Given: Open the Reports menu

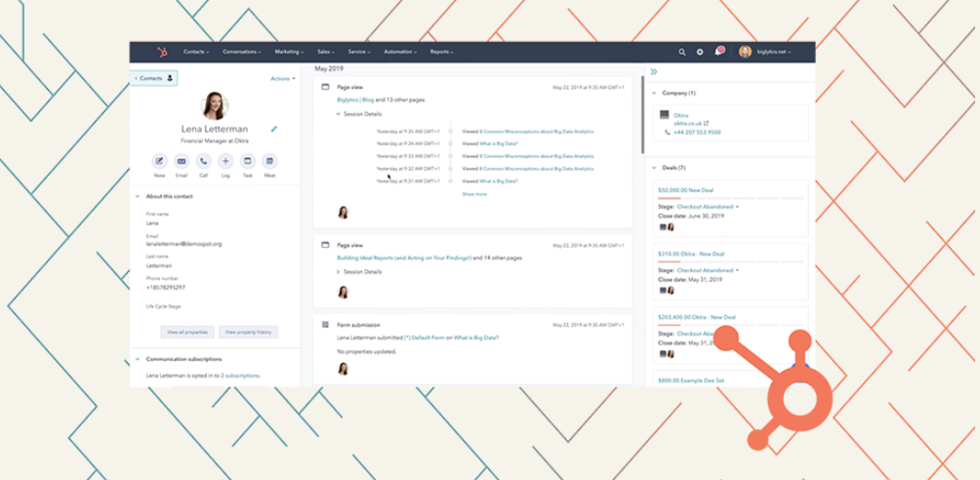Looking at the screenshot, I should (442, 52).
